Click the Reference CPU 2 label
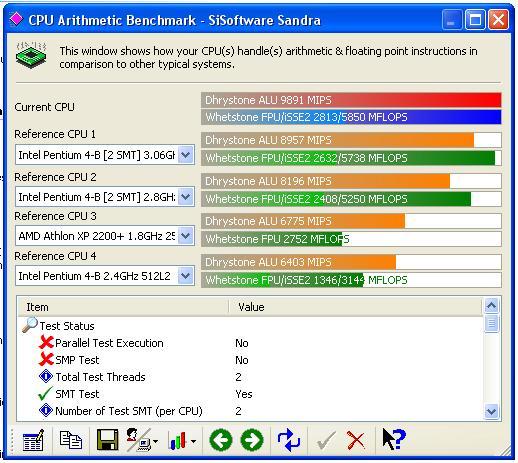The height and width of the screenshot is (463, 518). tap(55, 177)
